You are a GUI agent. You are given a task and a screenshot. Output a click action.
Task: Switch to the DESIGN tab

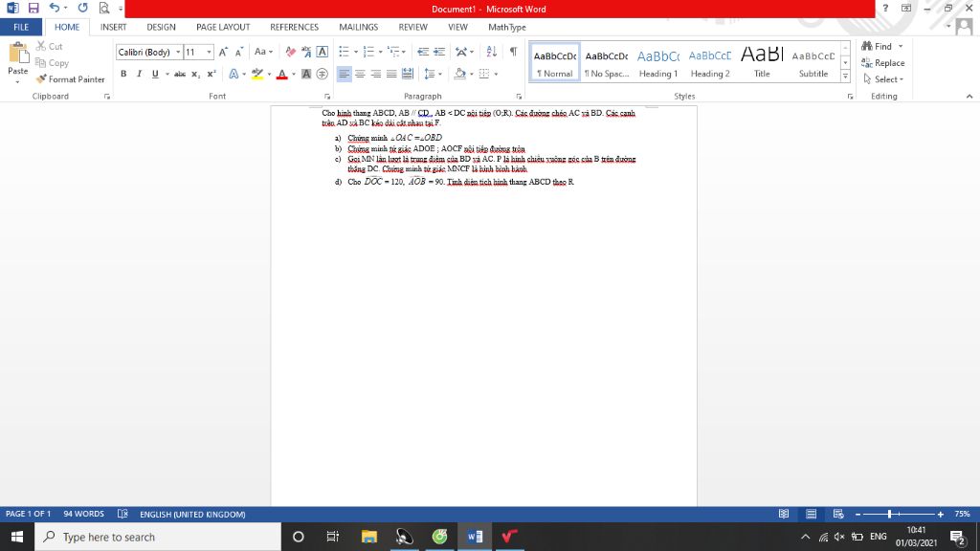coord(161,27)
